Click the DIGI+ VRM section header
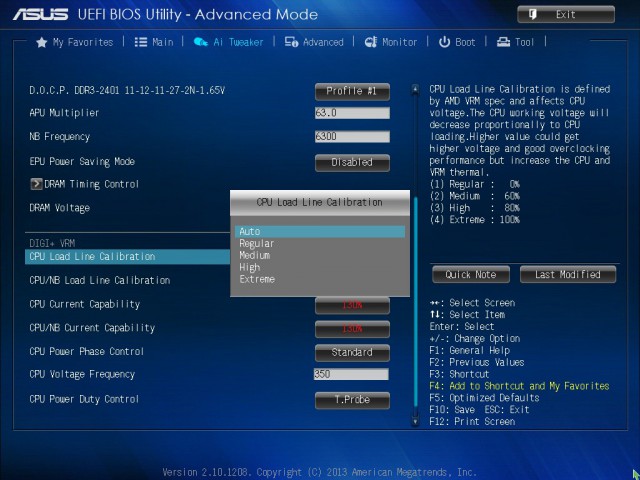Viewport: 640px width, 480px height. (52, 244)
